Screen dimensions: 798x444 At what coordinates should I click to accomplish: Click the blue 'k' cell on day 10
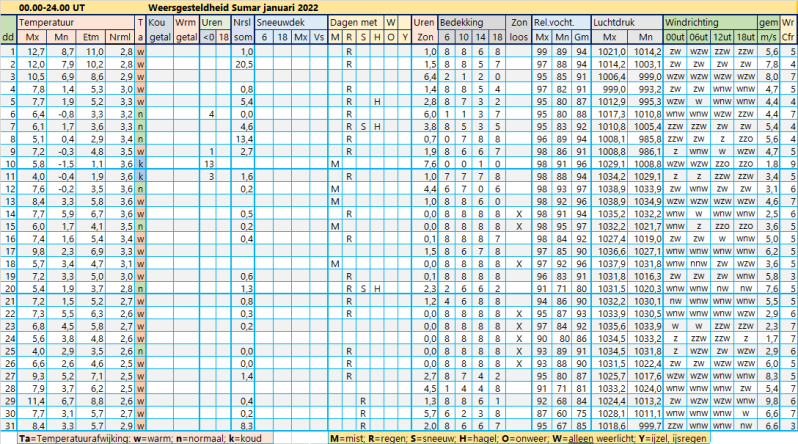tap(141, 164)
